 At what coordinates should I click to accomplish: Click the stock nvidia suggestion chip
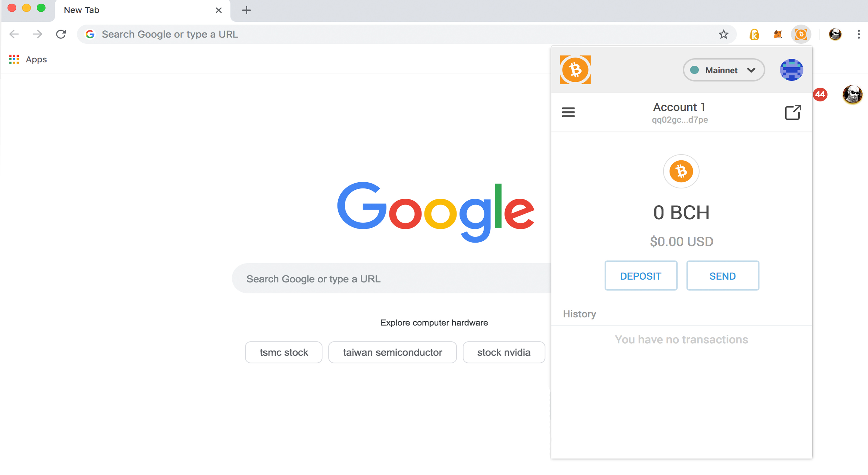[503, 352]
